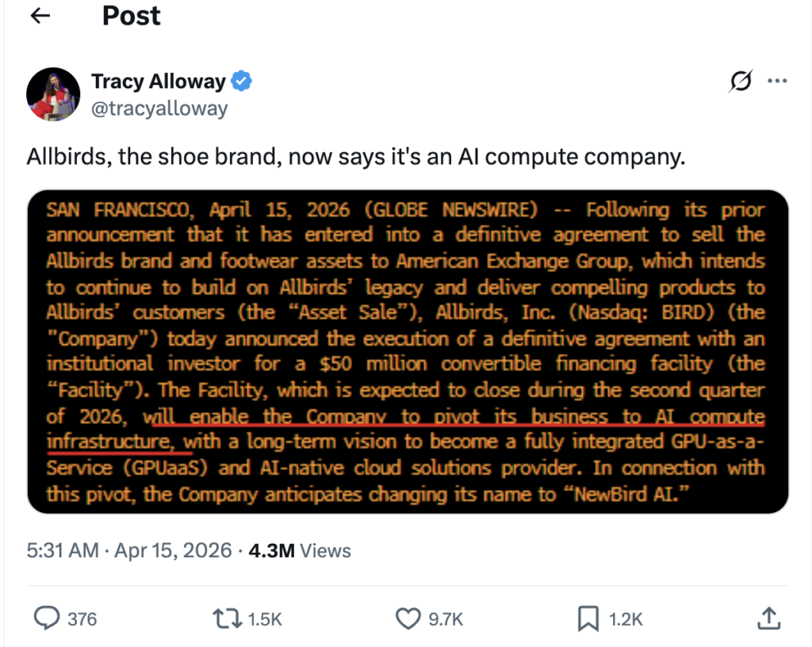Viewport: 812px width, 647px height.
Task: Toggle the bookmark icon for this post
Action: pos(588,618)
